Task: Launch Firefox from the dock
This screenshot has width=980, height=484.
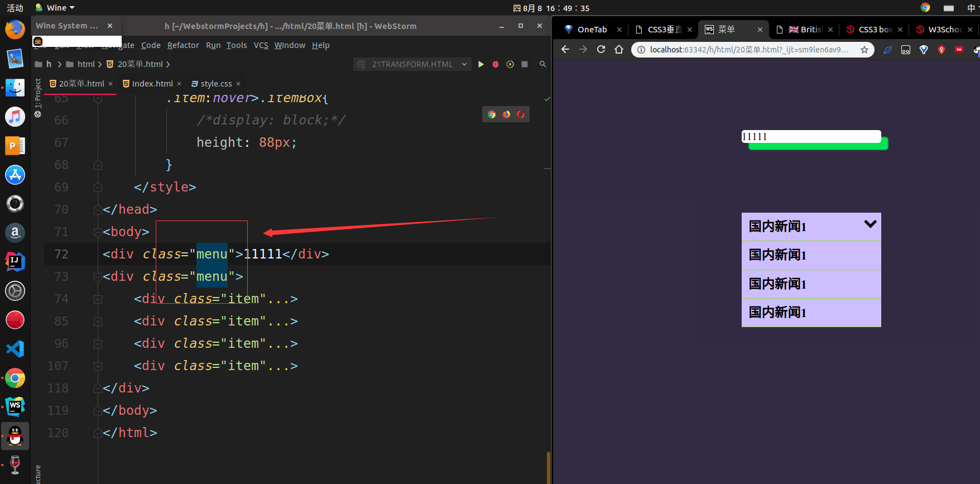Action: tap(15, 30)
